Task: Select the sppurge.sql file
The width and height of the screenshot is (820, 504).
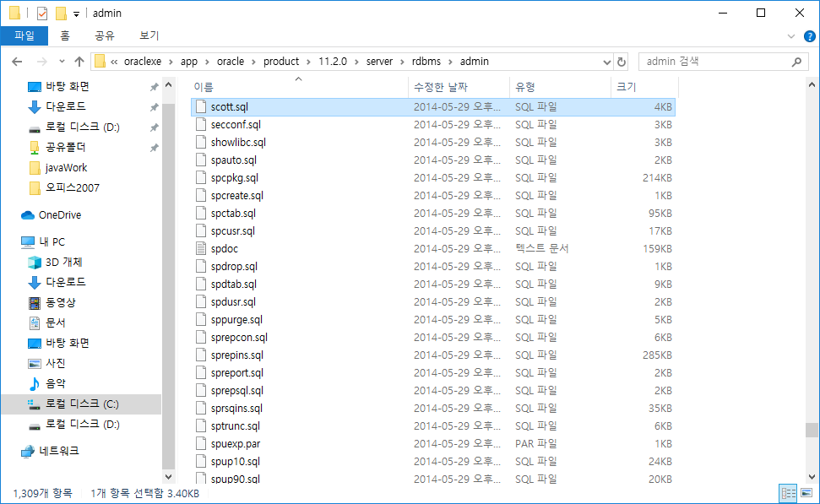Action: [x=433, y=319]
